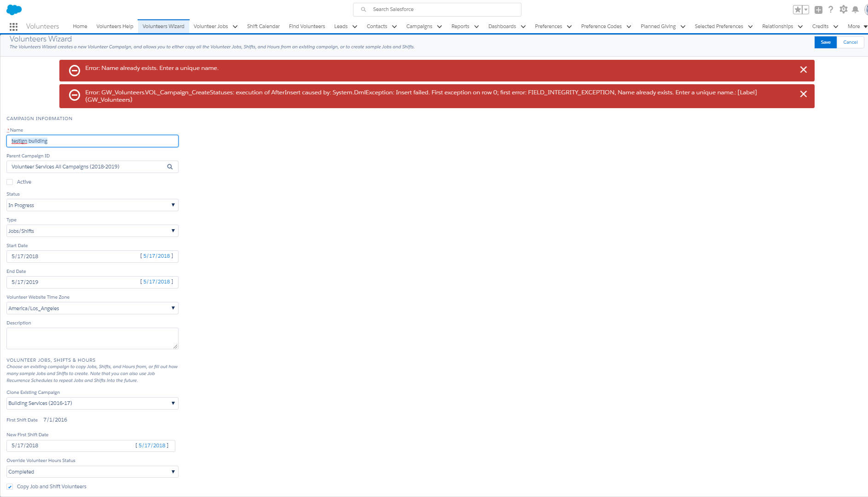The image size is (868, 497).
Task: Open the Contacts tab
Action: pyautogui.click(x=377, y=27)
